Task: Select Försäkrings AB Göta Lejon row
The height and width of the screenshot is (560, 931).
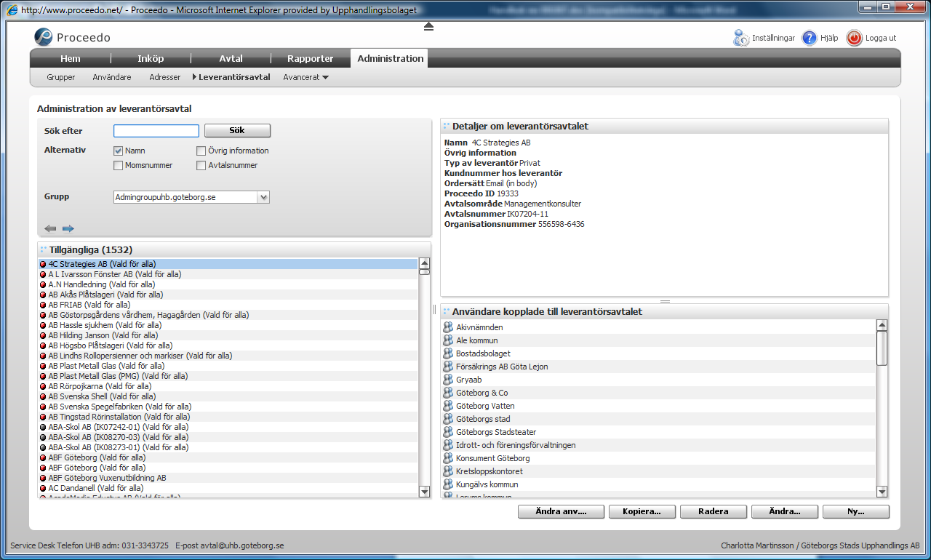Action: [x=658, y=367]
